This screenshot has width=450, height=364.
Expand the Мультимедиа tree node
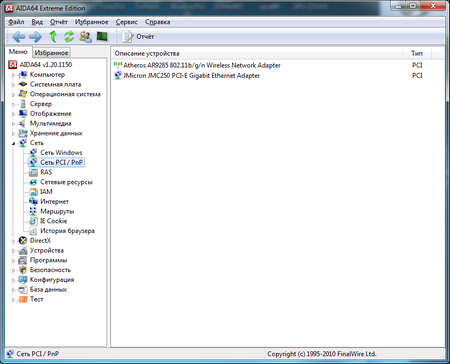pyautogui.click(x=13, y=124)
